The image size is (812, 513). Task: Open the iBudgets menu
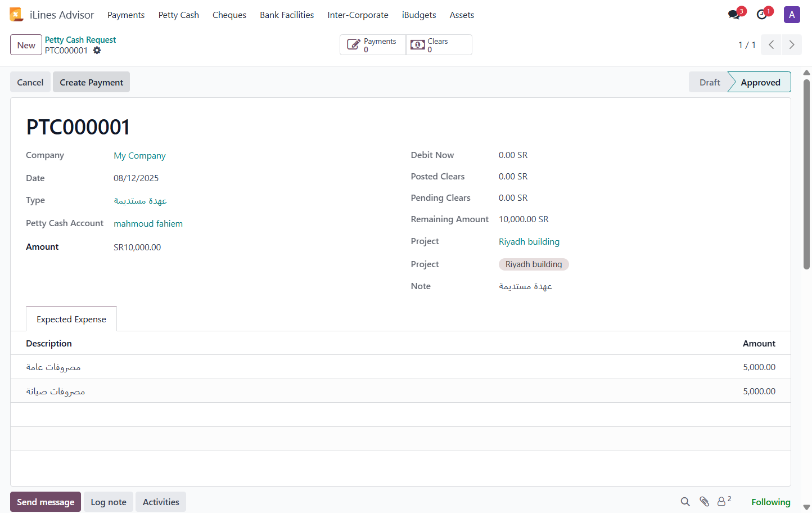tap(419, 15)
